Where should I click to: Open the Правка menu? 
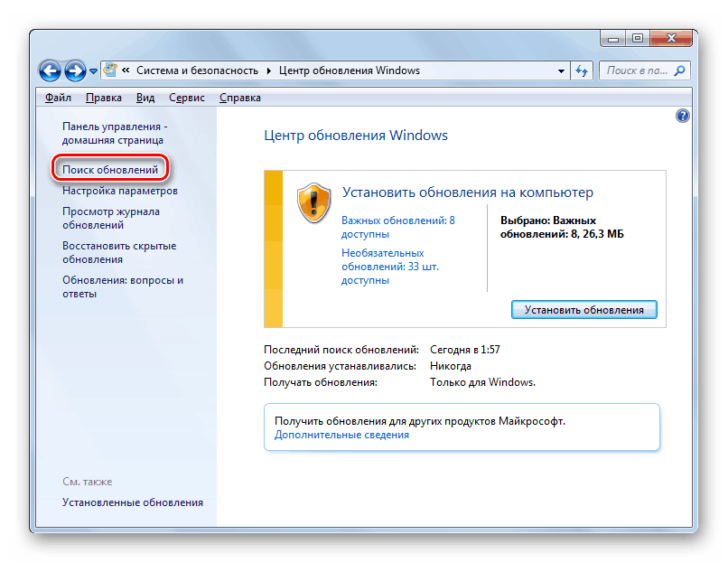point(104,98)
